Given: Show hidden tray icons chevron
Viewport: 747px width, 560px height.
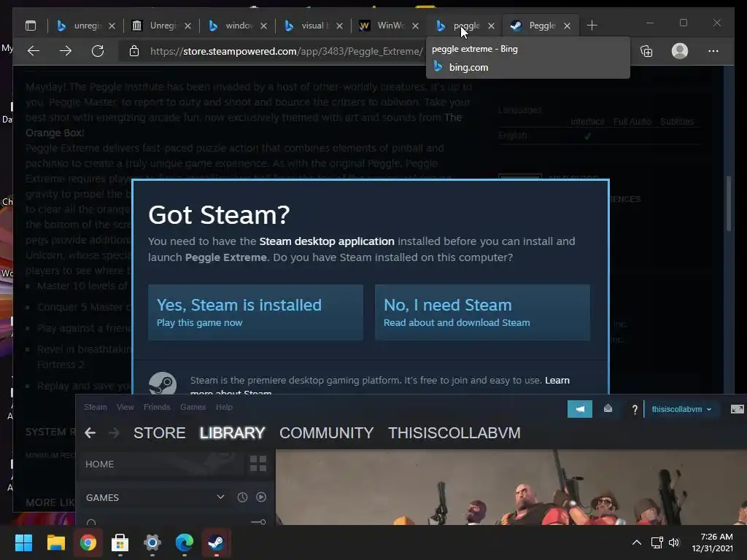Looking at the screenshot, I should coord(636,542).
